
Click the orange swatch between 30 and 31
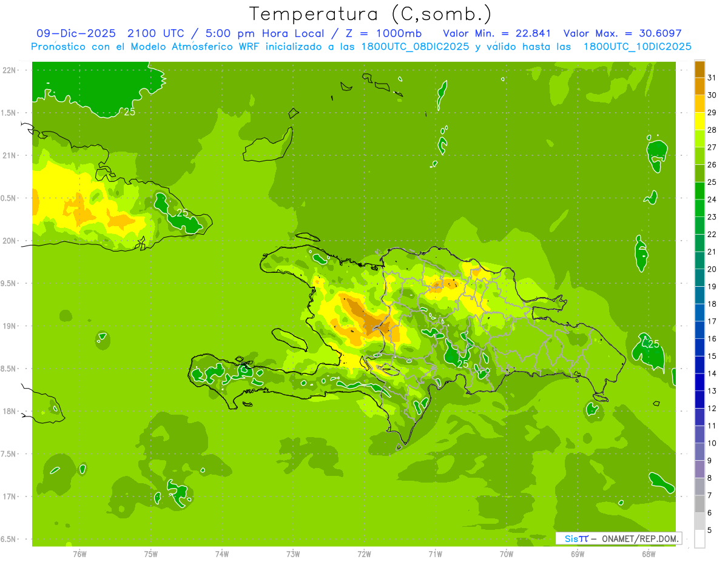tap(699, 86)
